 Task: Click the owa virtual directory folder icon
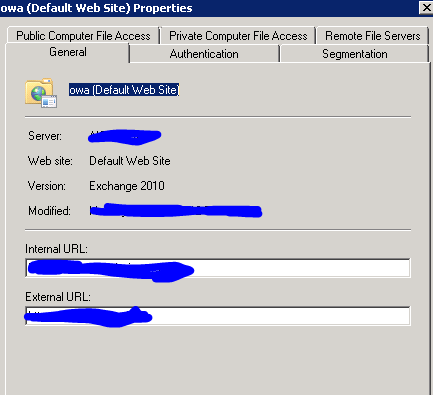(41, 93)
